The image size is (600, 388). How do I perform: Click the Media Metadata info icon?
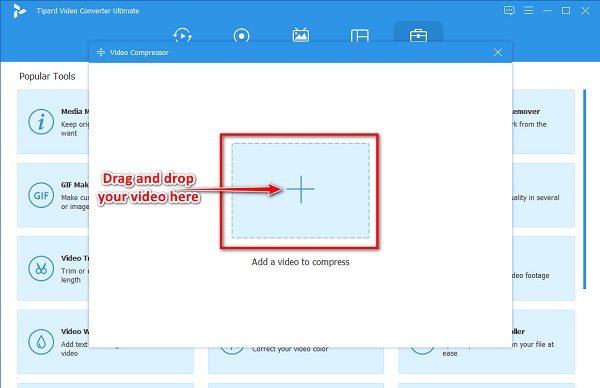[41, 122]
